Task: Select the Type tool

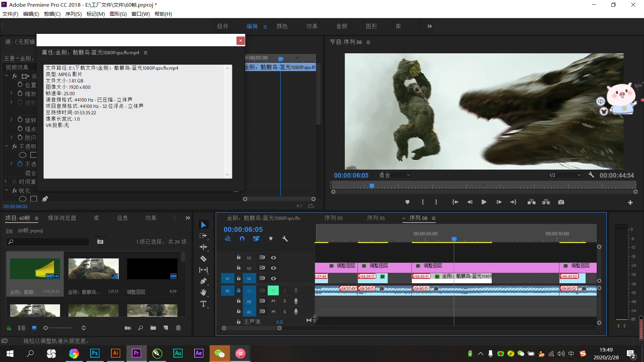Action: pos(203,304)
